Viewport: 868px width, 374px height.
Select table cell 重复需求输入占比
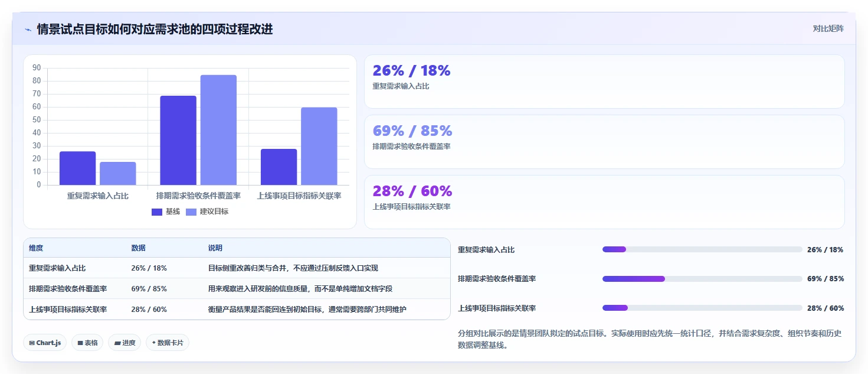(x=57, y=268)
